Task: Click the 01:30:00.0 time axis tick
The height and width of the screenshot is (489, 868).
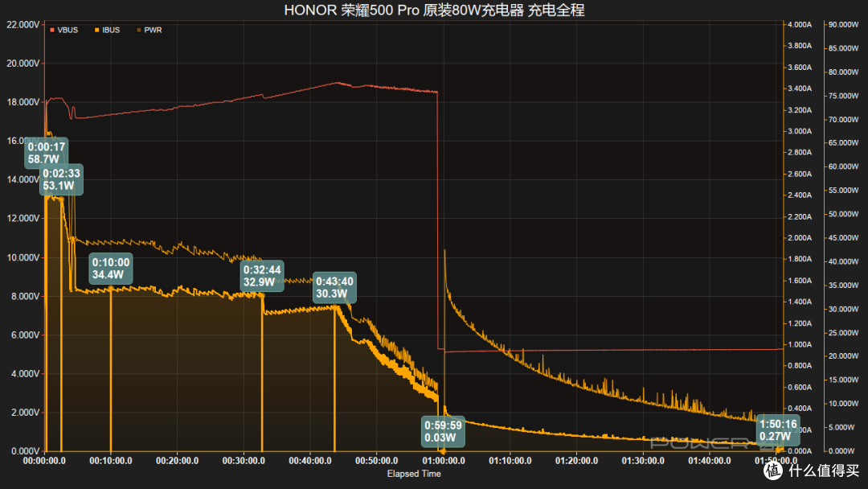Action: click(x=643, y=461)
